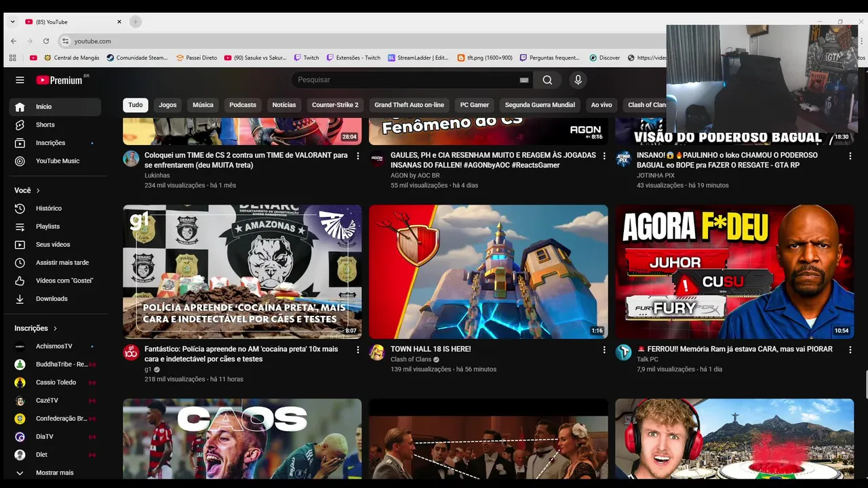Click the magnifier search button

pos(547,80)
